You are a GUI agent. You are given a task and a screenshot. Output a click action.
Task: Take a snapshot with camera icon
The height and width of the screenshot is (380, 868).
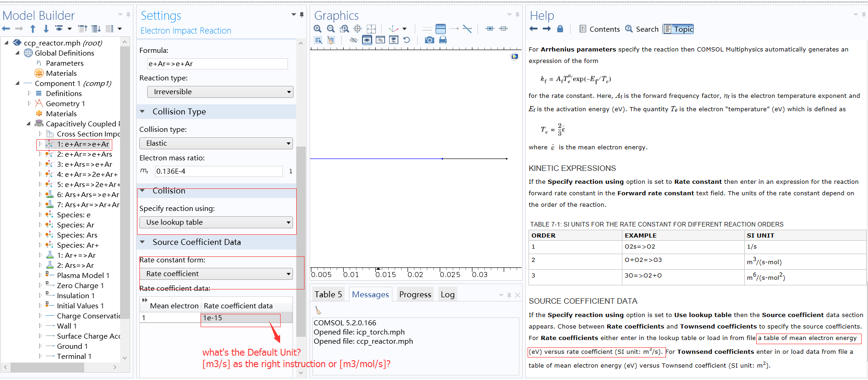pos(429,40)
